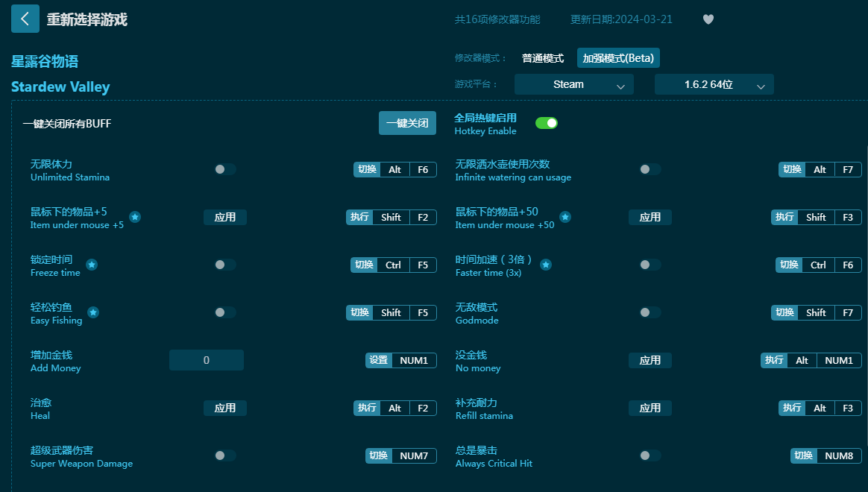Click F7 key of Infinite watering can hotkey
The width and height of the screenshot is (868, 492).
(x=848, y=169)
